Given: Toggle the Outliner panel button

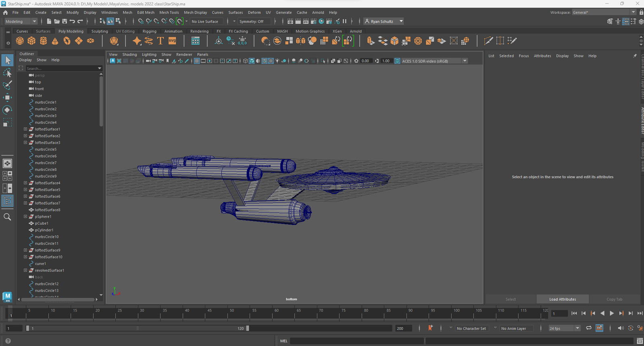Looking at the screenshot, I should pos(7,201).
